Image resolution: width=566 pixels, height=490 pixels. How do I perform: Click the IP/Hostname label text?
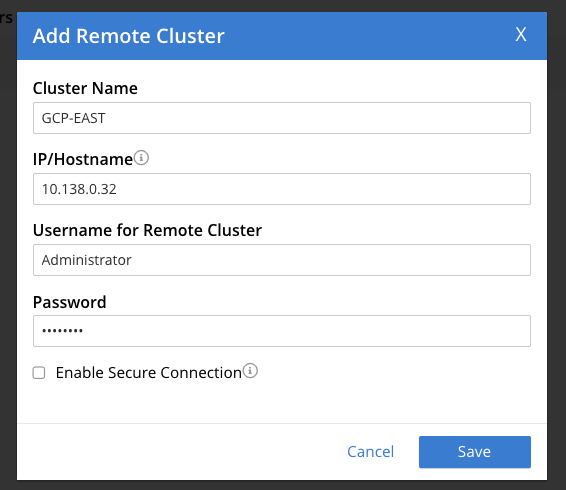(x=83, y=159)
